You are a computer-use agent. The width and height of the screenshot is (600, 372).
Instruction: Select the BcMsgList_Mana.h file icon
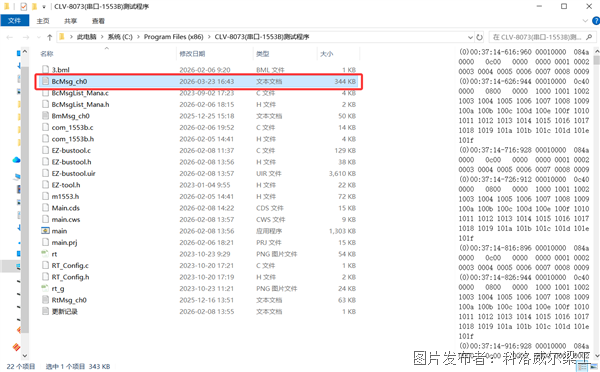[46, 104]
